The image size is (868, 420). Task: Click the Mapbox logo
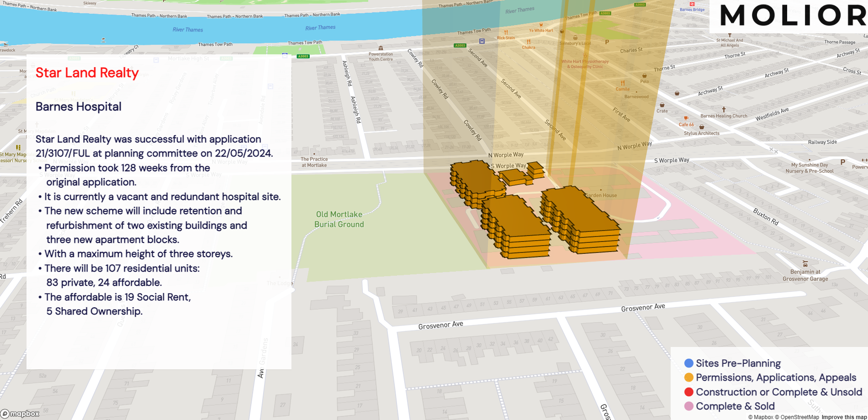coord(20,414)
